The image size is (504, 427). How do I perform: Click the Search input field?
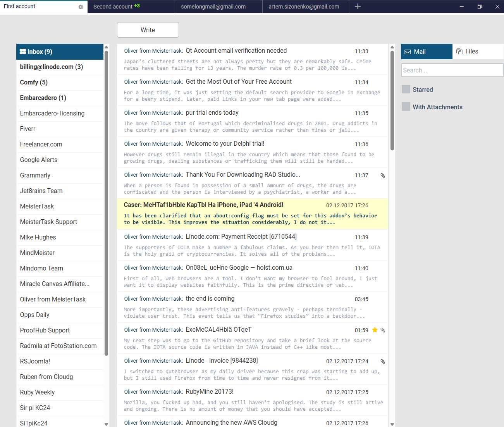(452, 70)
